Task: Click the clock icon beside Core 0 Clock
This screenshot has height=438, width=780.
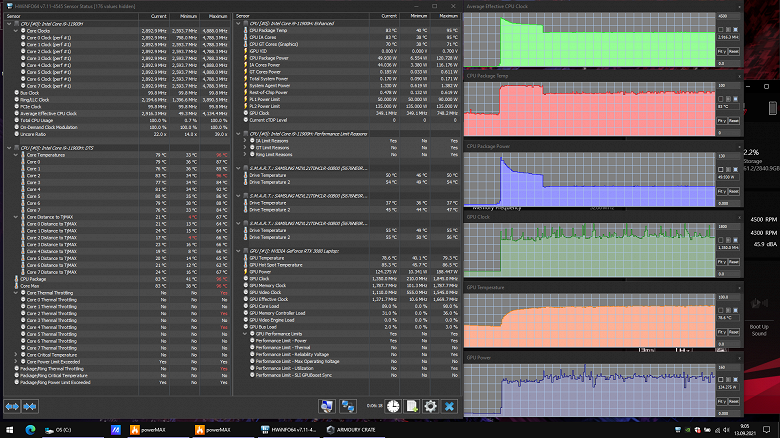Action: pos(23,38)
